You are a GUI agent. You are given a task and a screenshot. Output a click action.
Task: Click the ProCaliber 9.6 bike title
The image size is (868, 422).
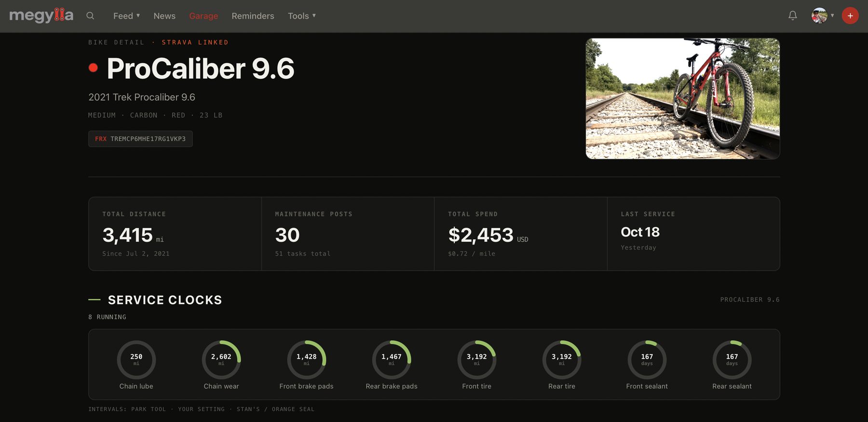(201, 68)
